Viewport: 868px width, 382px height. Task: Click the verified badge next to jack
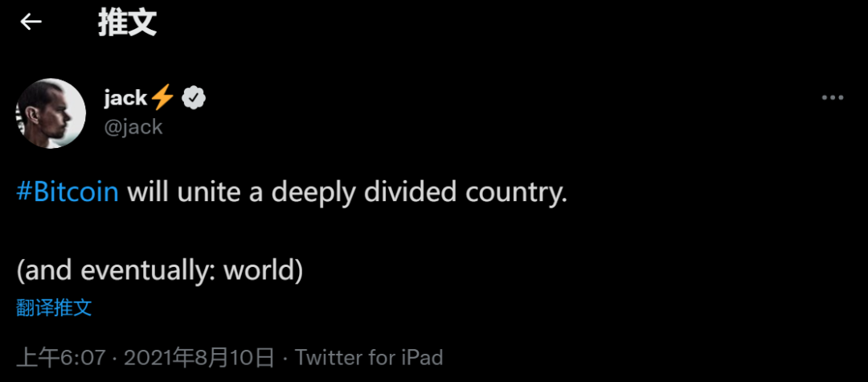[x=194, y=98]
